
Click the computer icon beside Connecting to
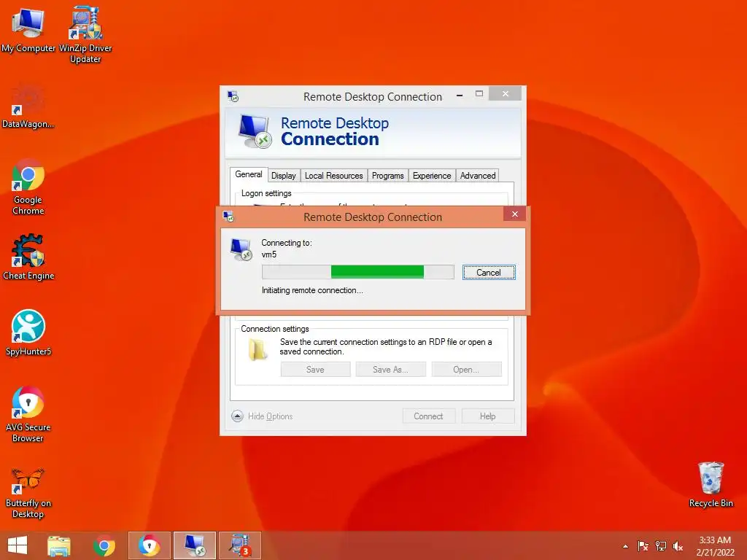[x=241, y=250]
